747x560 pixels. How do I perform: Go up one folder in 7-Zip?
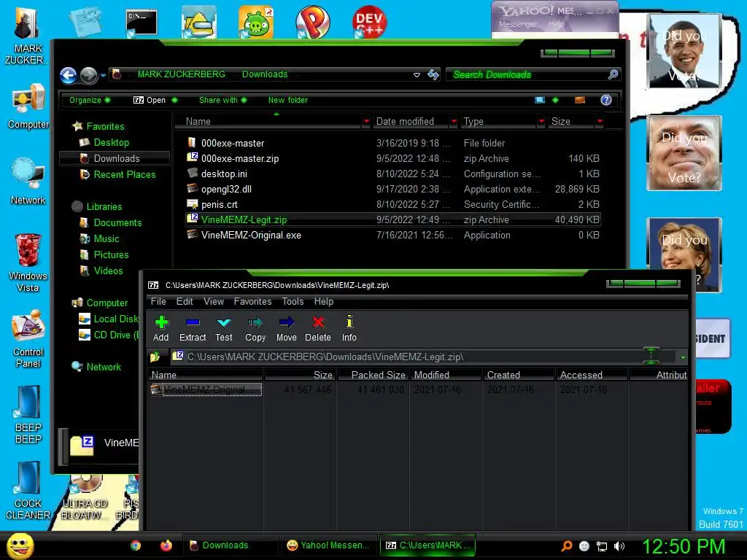(x=155, y=357)
